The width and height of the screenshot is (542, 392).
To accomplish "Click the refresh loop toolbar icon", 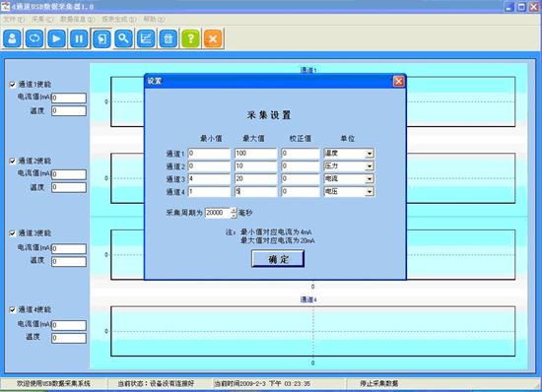I will [34, 38].
